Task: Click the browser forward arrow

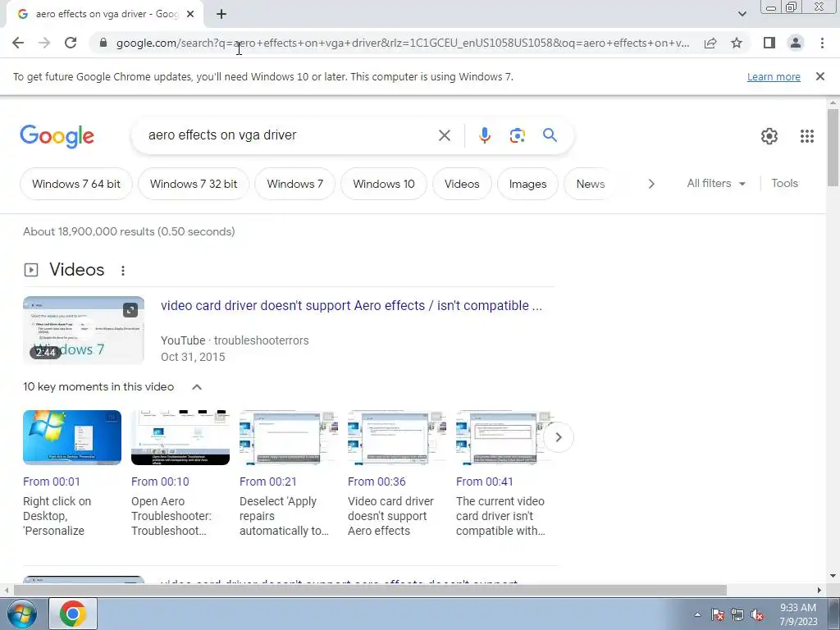Action: pyautogui.click(x=44, y=43)
